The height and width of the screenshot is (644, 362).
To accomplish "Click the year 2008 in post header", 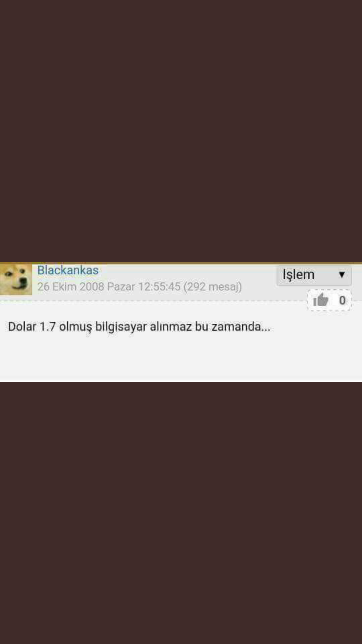I will [92, 287].
